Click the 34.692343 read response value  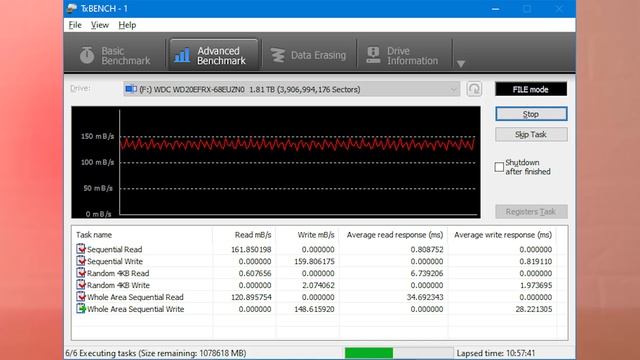(x=425, y=297)
